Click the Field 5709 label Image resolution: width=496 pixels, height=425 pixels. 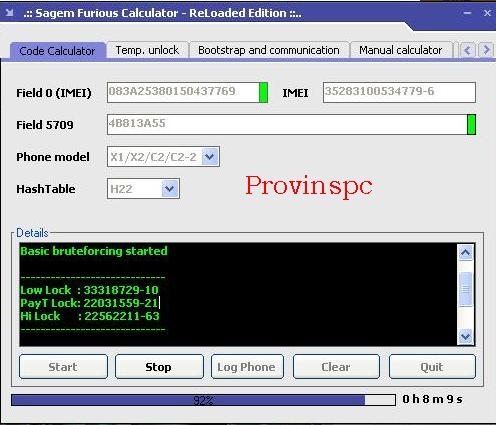click(x=45, y=125)
